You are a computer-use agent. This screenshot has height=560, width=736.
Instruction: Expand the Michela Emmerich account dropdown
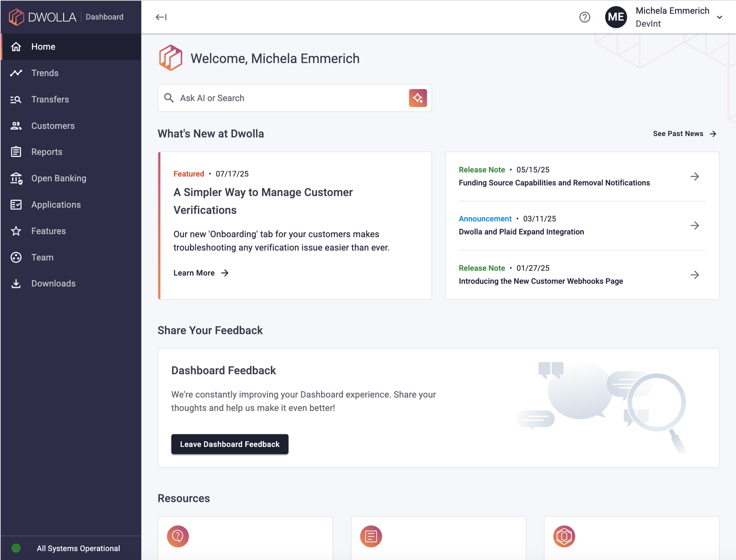(720, 17)
